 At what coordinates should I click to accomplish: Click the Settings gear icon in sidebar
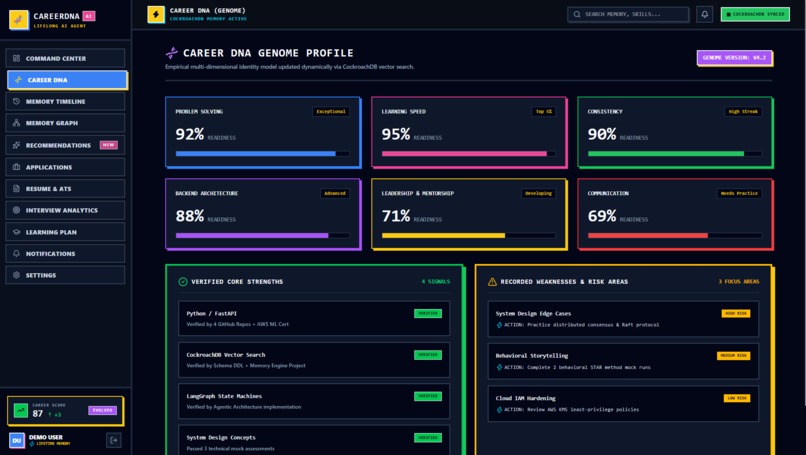click(16, 275)
